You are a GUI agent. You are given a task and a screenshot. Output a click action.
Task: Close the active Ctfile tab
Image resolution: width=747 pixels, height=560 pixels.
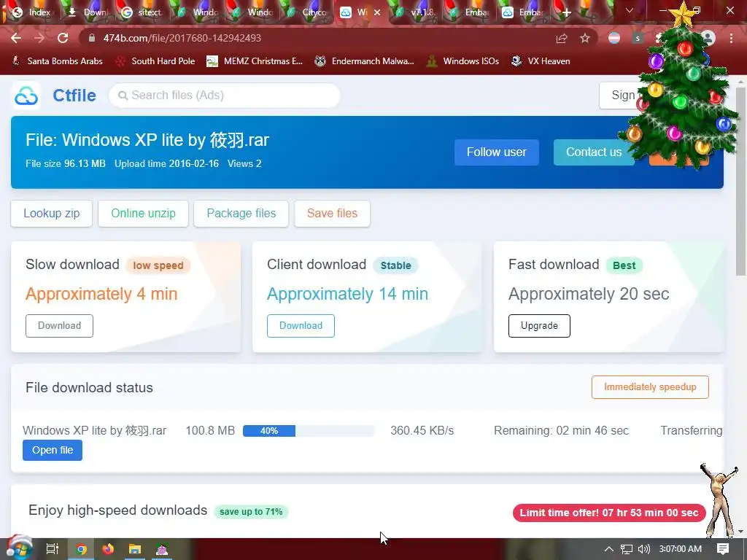[377, 12]
